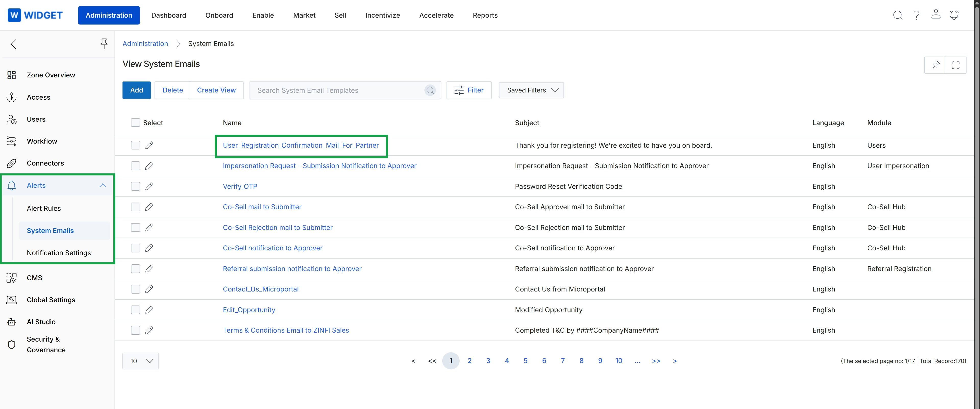Image resolution: width=980 pixels, height=409 pixels.
Task: Open the Accelerate tab
Action: [436, 15]
